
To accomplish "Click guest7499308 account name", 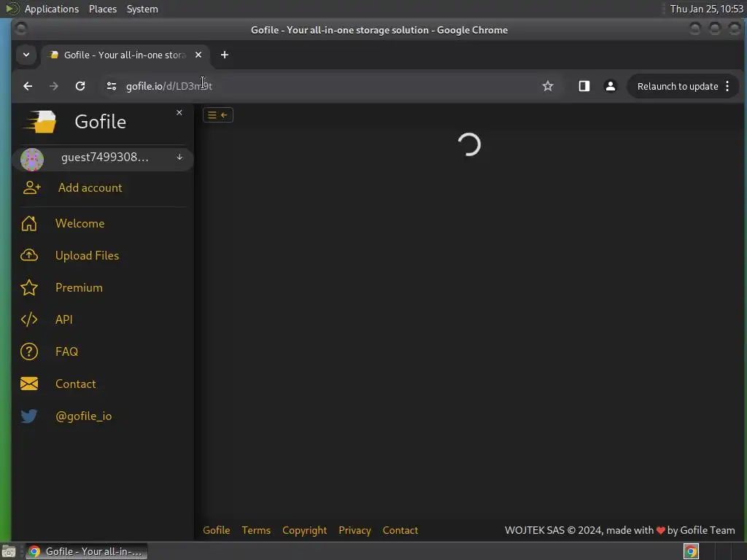I will pos(105,157).
